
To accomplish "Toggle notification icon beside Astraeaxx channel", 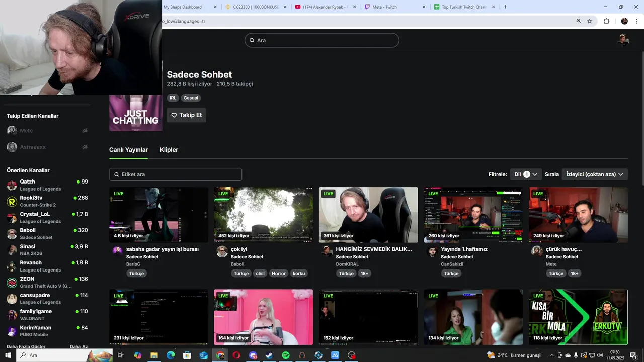I will [85, 147].
